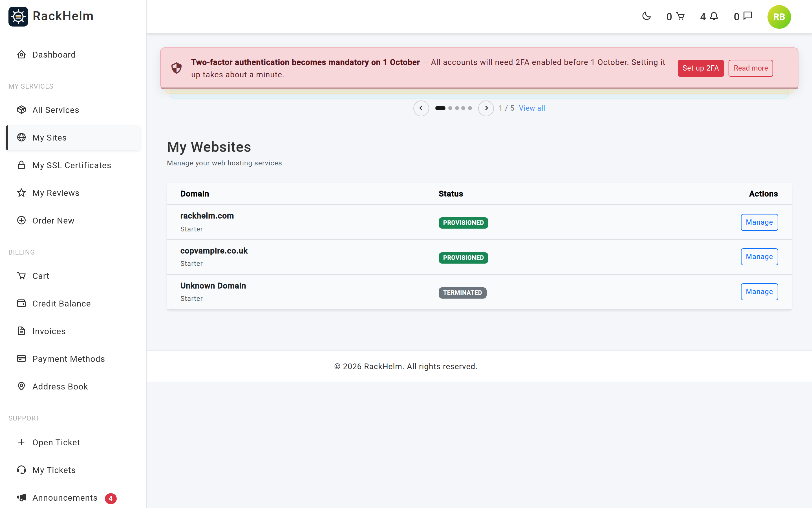This screenshot has width=812, height=508.
Task: Click the Announcements badge showing 4
Action: 111,499
